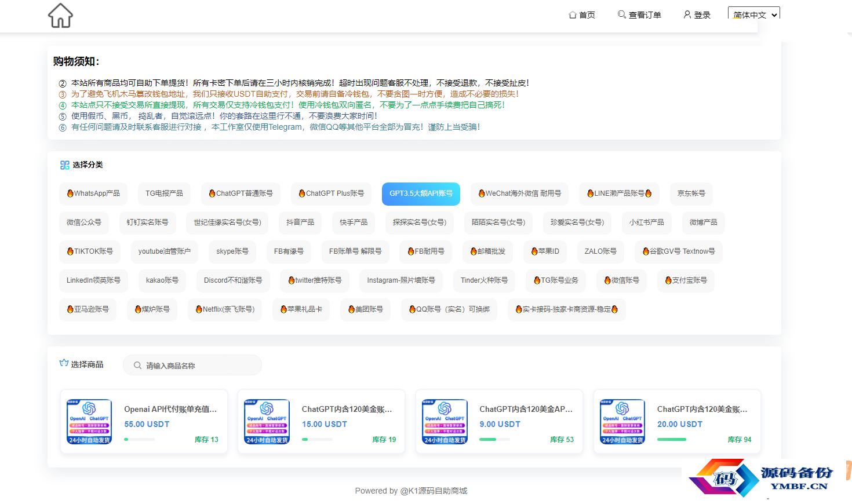
Task: Choose the 钉钉实名账号 category
Action: [x=148, y=222]
